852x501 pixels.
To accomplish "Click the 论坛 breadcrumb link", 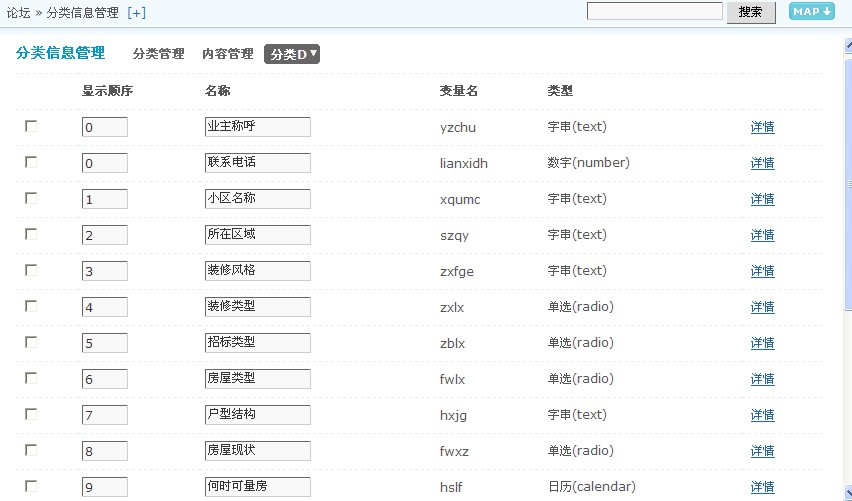I will tap(18, 12).
